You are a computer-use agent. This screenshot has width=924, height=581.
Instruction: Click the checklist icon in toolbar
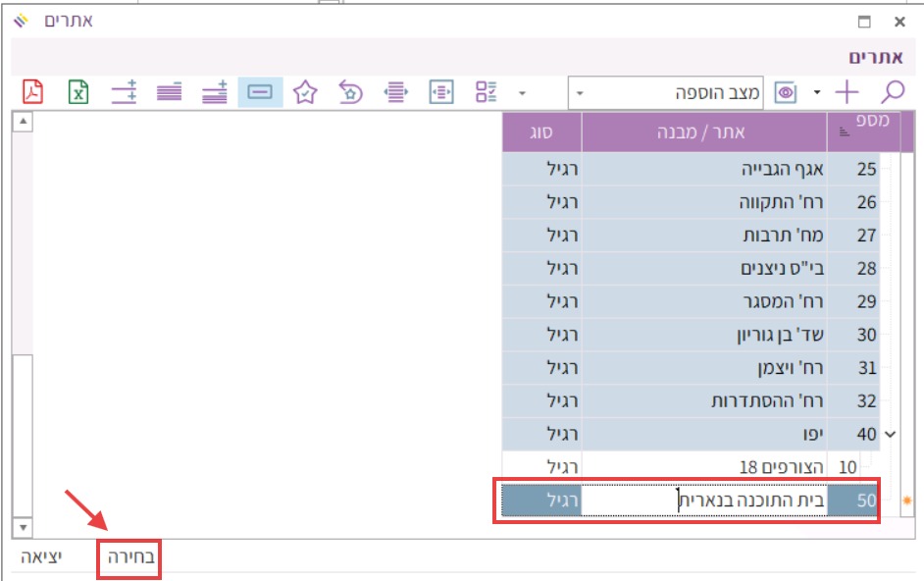[x=487, y=92]
